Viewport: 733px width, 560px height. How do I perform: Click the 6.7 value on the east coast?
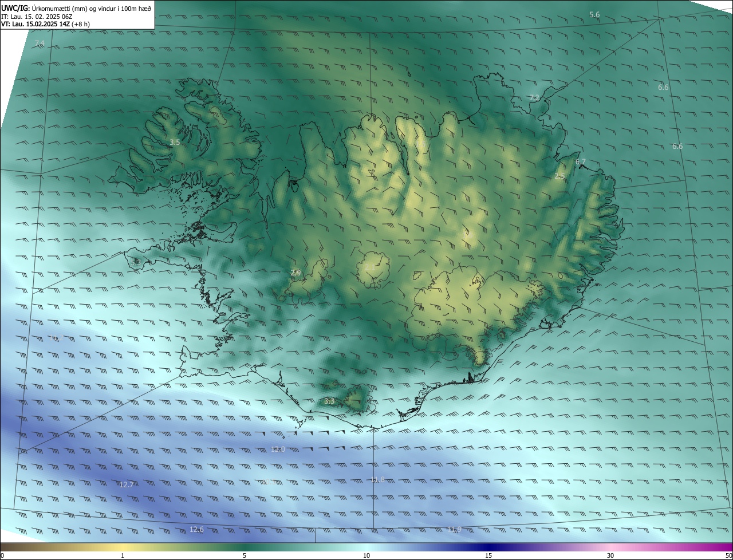581,162
